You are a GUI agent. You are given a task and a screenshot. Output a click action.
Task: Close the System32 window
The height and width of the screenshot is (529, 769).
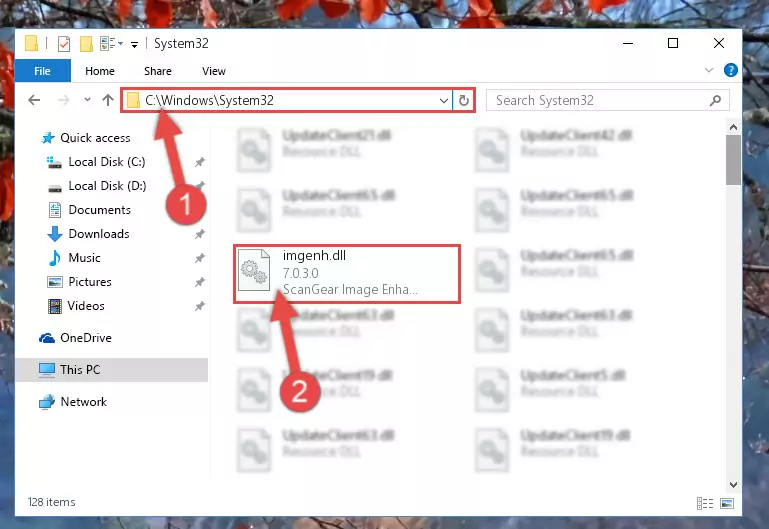pyautogui.click(x=718, y=44)
